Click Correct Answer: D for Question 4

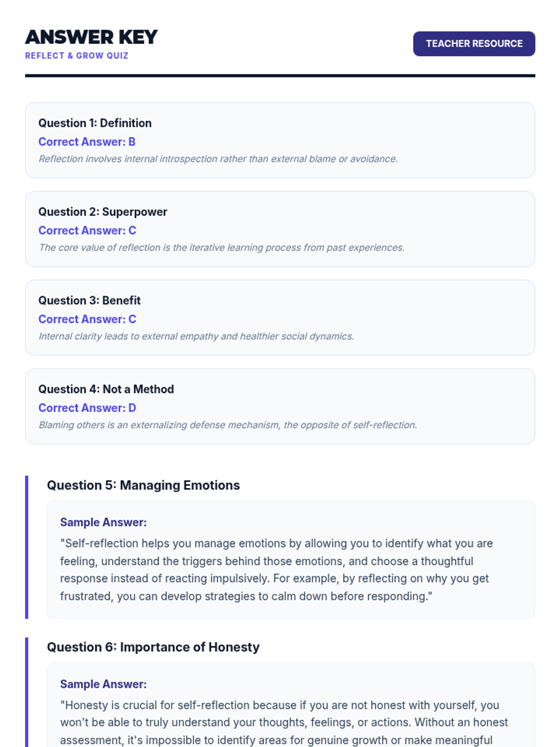[87, 408]
